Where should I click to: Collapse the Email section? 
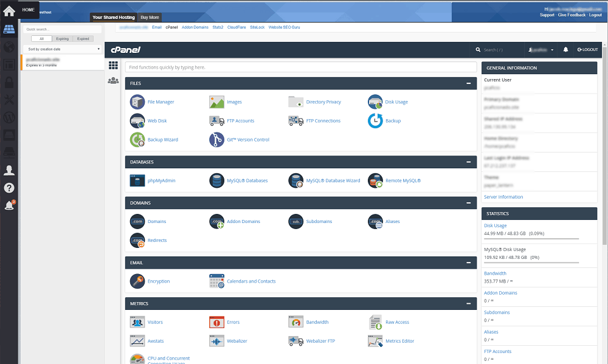coord(468,263)
